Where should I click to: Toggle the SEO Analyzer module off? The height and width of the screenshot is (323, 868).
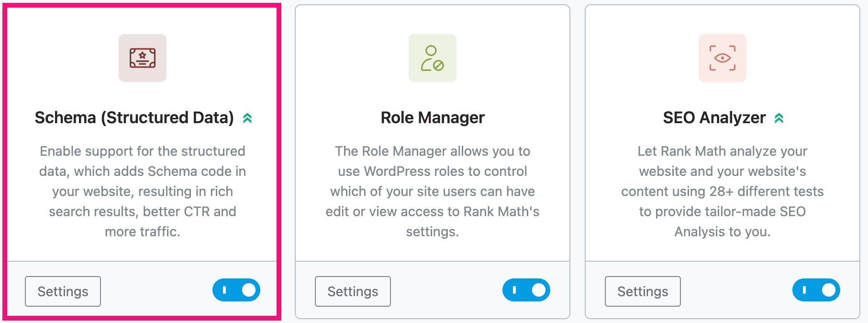click(816, 289)
